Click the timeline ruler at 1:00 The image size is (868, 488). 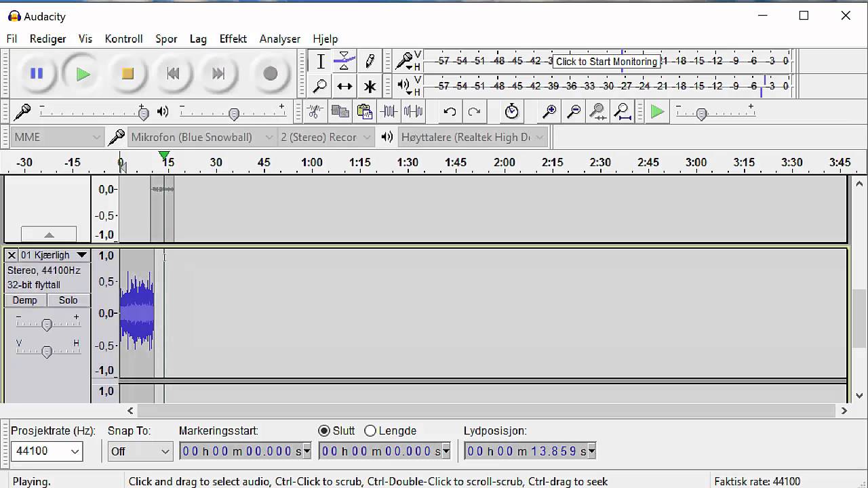(x=312, y=163)
